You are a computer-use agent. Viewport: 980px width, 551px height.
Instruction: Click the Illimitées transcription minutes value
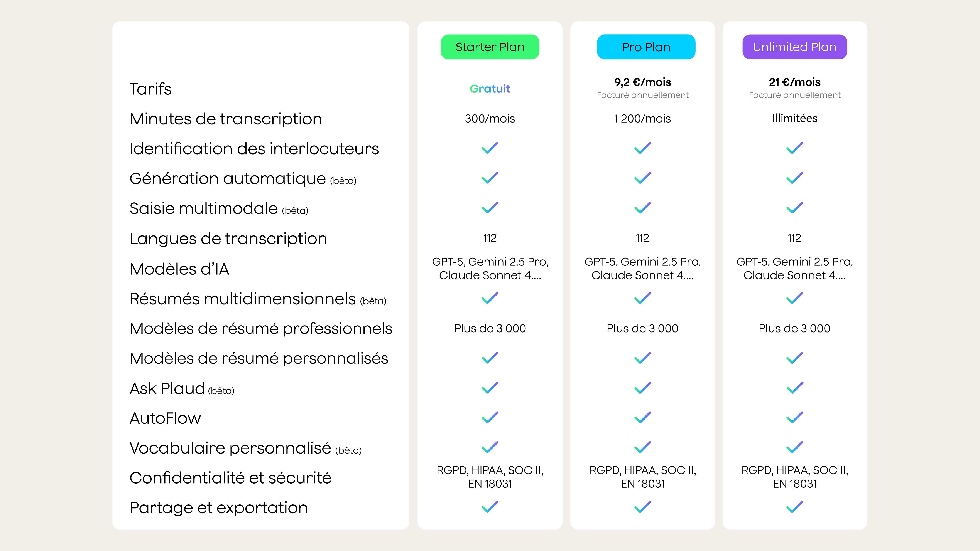point(795,118)
